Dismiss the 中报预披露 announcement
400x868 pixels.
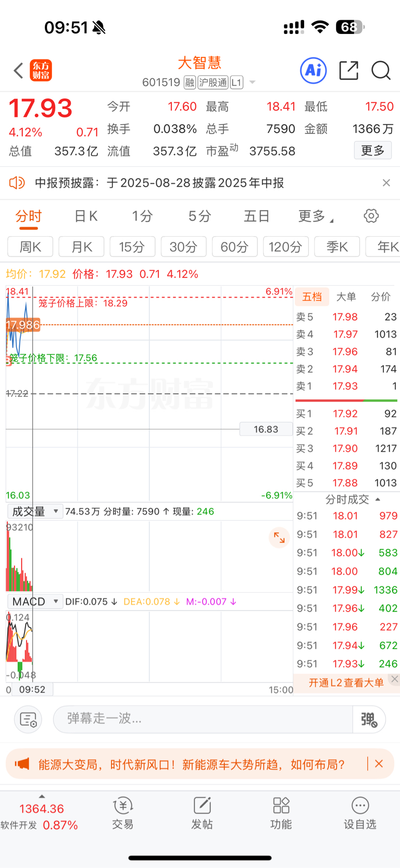[386, 182]
